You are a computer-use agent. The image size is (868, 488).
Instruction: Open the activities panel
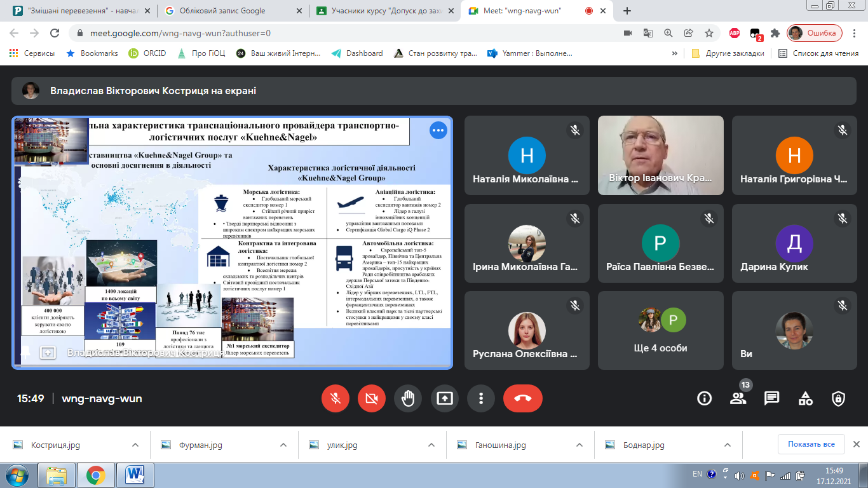click(x=805, y=398)
